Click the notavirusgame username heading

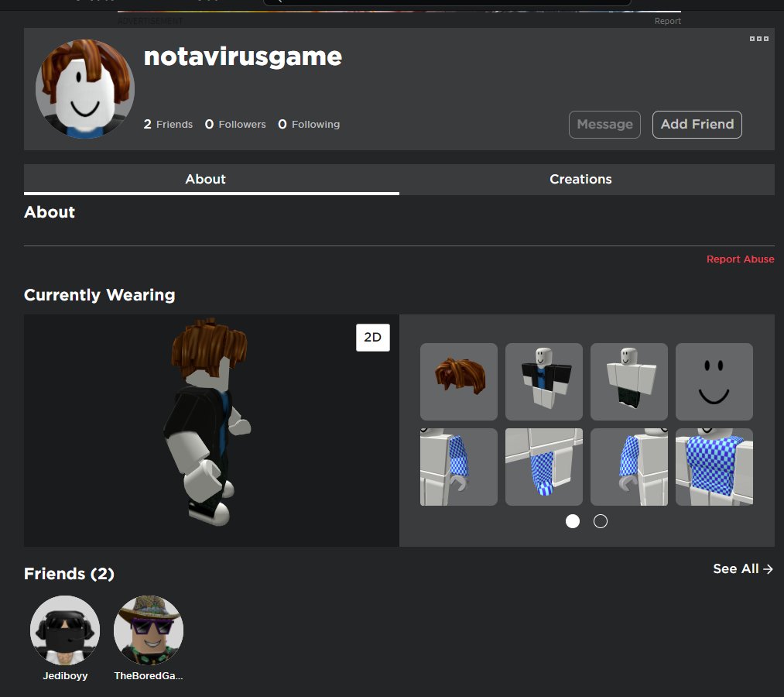[x=243, y=57]
